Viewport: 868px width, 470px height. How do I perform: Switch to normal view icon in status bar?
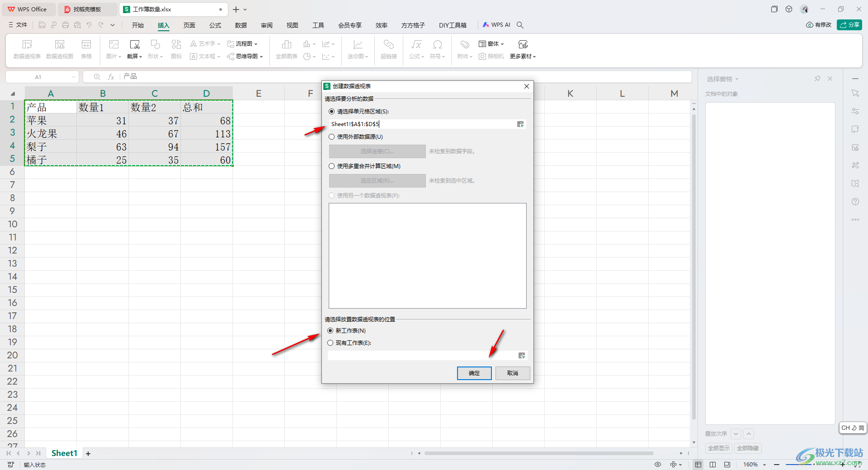(698, 465)
